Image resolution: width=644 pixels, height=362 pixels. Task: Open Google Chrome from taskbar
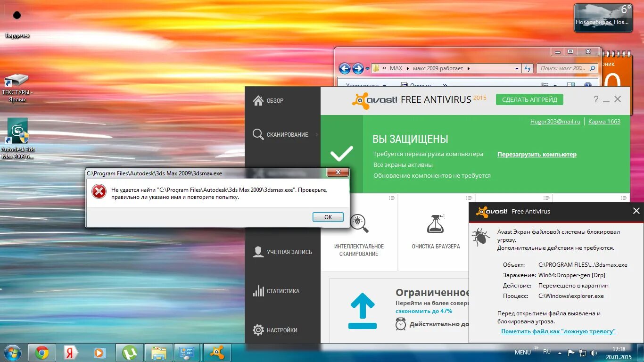(42, 352)
